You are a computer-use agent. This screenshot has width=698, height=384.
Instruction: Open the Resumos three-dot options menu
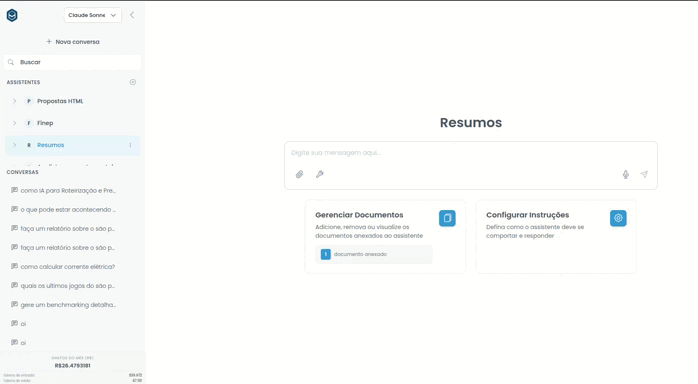coord(130,145)
